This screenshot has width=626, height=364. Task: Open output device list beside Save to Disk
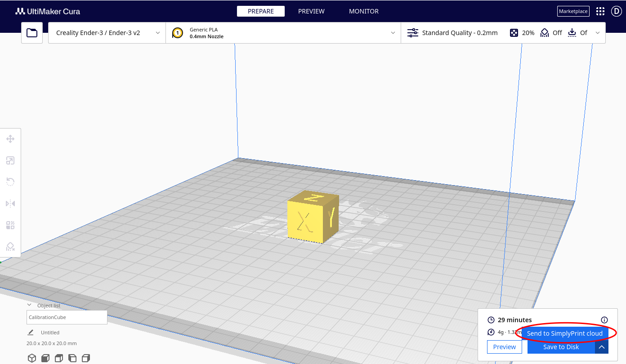(x=602, y=347)
